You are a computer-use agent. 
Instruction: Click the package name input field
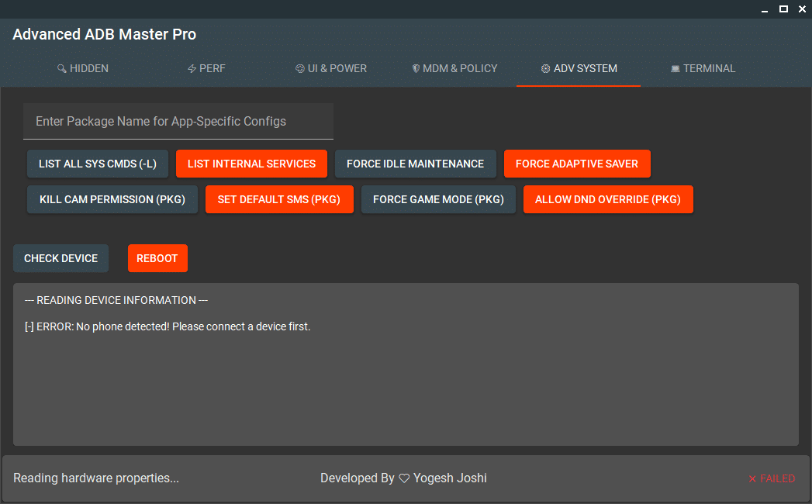point(178,121)
